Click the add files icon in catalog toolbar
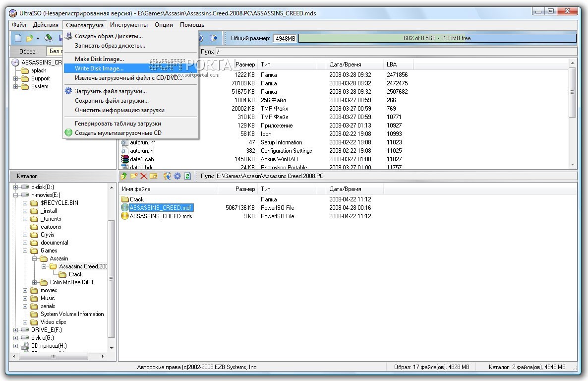588x381 pixels. [x=167, y=176]
